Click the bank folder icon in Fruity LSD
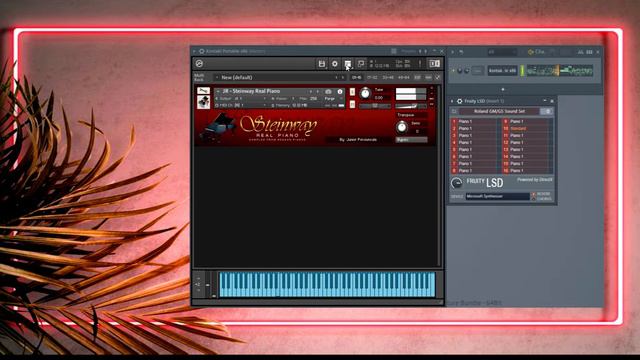The image size is (640, 360). (454, 111)
